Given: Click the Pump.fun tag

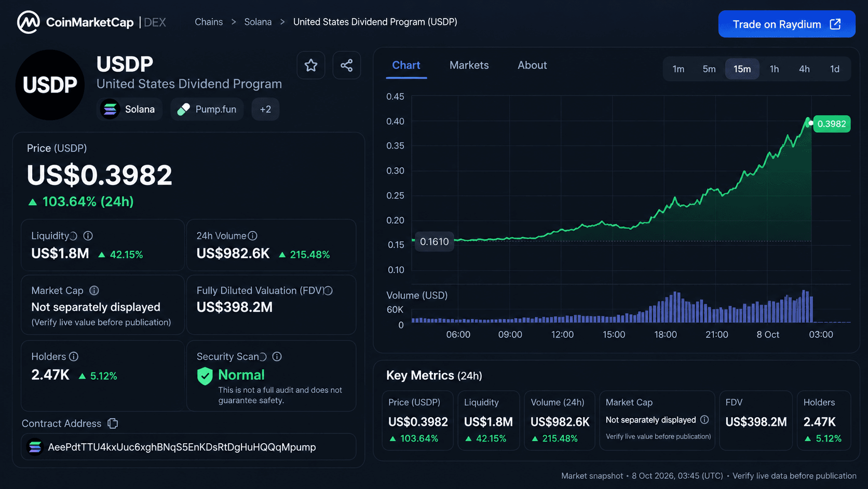Looking at the screenshot, I should pos(207,109).
